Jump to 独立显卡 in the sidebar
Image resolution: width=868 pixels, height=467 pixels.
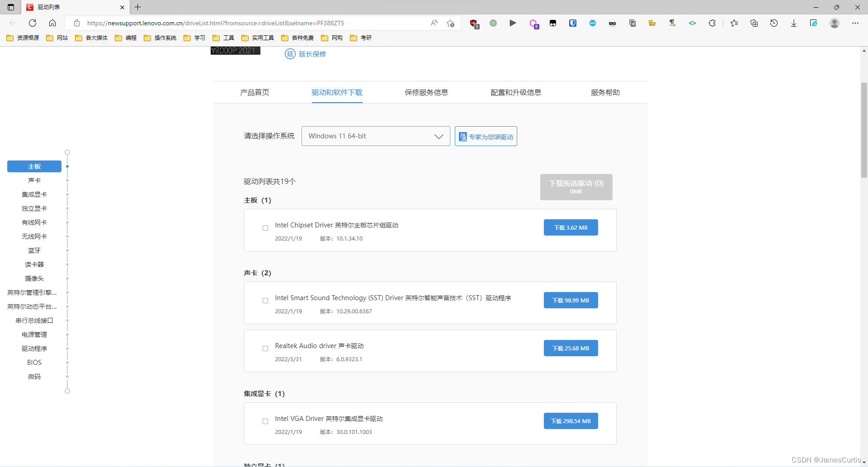[x=34, y=208]
